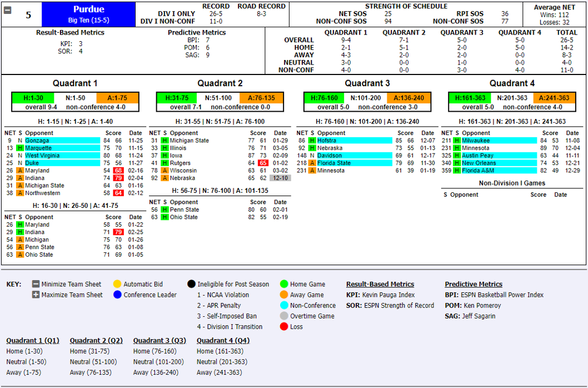This screenshot has width=588, height=388.
Task: Click the Non-Division I Games heading
Action: (512, 183)
